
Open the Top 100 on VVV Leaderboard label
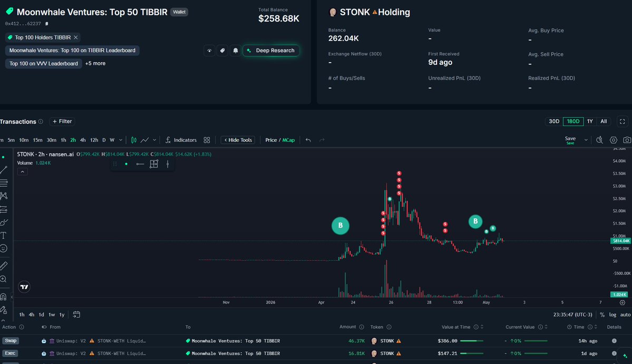point(44,64)
